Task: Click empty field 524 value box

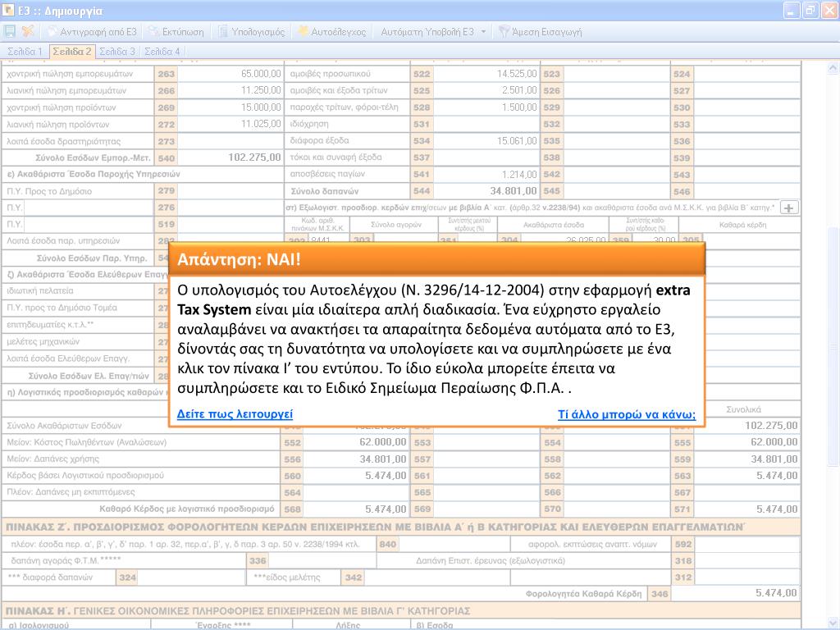Action: (x=746, y=74)
